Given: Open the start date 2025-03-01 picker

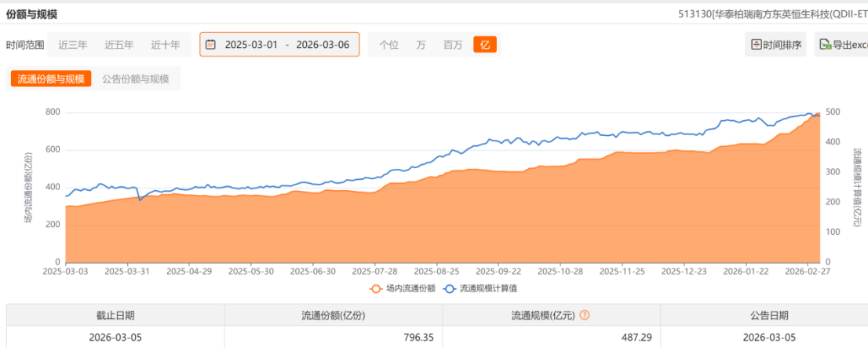Looking at the screenshot, I should (x=251, y=45).
